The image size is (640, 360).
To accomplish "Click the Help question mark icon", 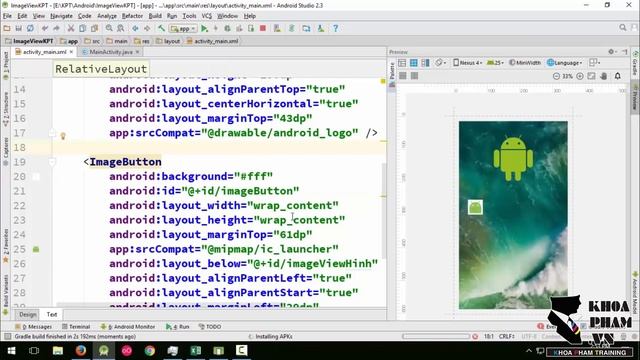I will point(336,29).
